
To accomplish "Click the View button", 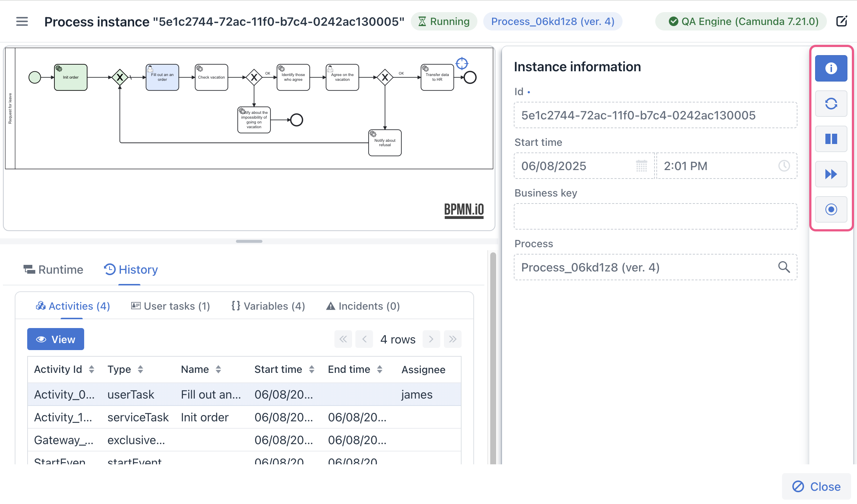I will [x=55, y=339].
